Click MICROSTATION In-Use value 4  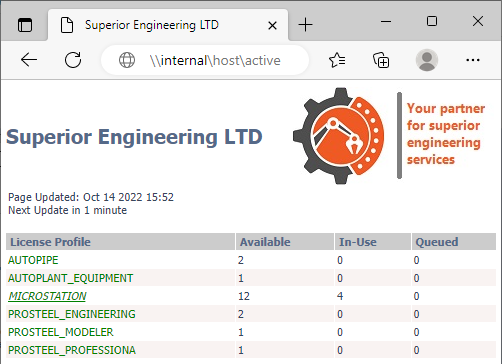340,296
